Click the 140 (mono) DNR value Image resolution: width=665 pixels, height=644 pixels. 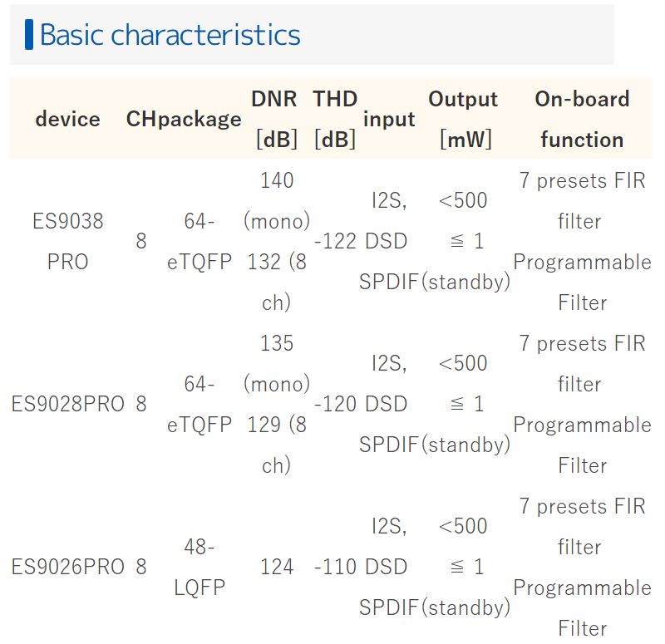pyautogui.click(x=277, y=200)
